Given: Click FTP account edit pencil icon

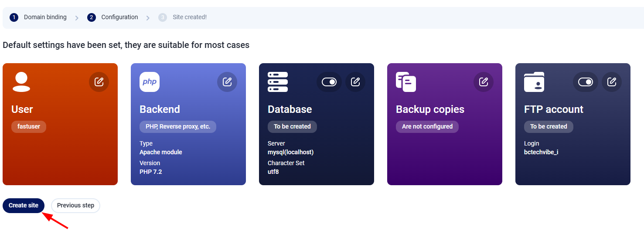Looking at the screenshot, I should click(x=612, y=82).
